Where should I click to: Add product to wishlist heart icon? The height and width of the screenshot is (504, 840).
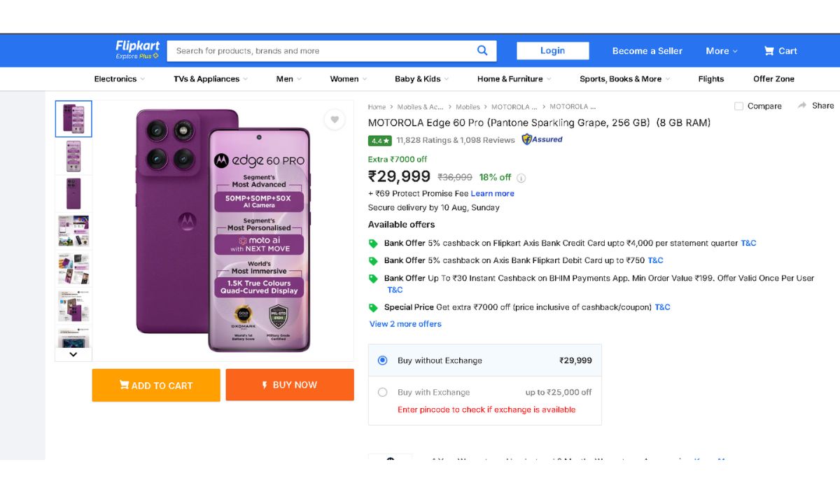(x=335, y=120)
